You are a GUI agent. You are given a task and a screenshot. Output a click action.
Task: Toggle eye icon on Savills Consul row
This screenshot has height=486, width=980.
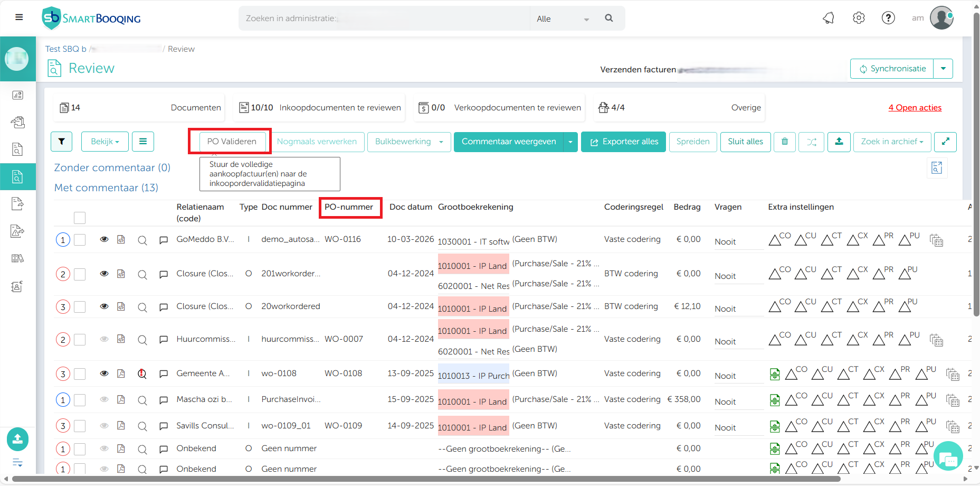tap(104, 426)
